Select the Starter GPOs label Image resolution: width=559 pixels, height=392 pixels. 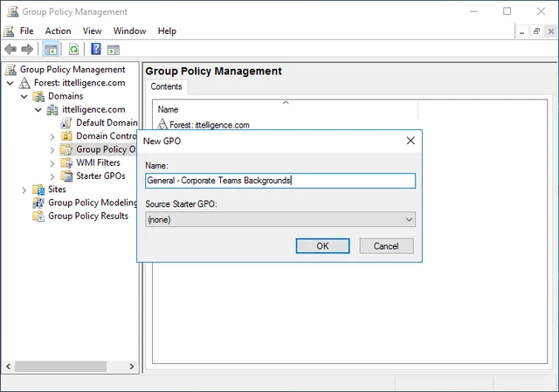[x=101, y=176]
